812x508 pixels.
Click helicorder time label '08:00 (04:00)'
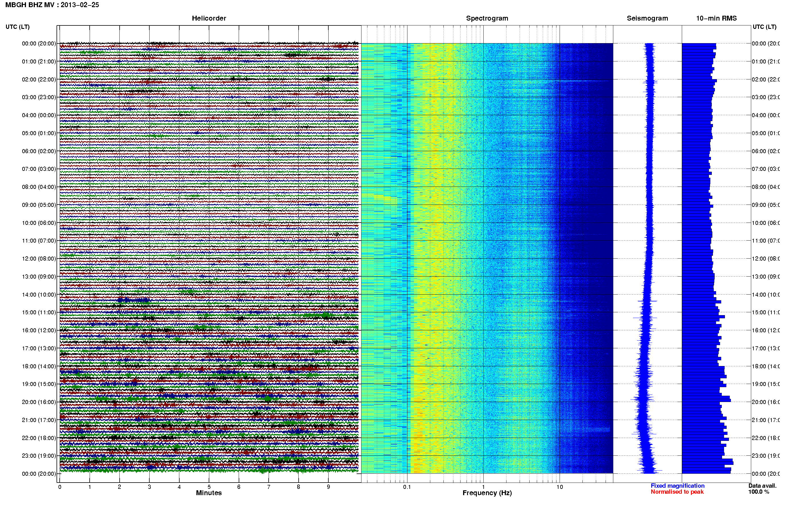(39, 187)
